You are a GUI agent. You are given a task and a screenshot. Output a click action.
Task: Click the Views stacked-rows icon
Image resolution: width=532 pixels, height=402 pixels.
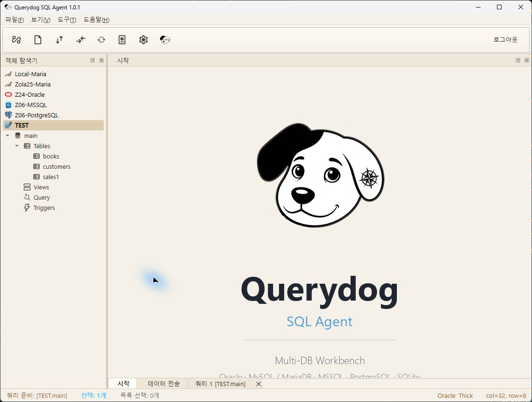click(27, 187)
